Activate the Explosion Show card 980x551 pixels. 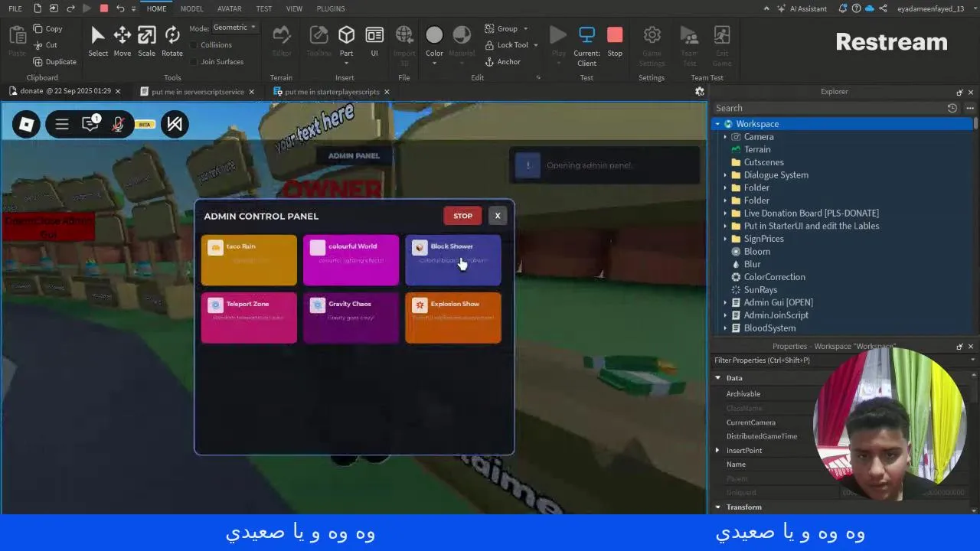point(453,318)
